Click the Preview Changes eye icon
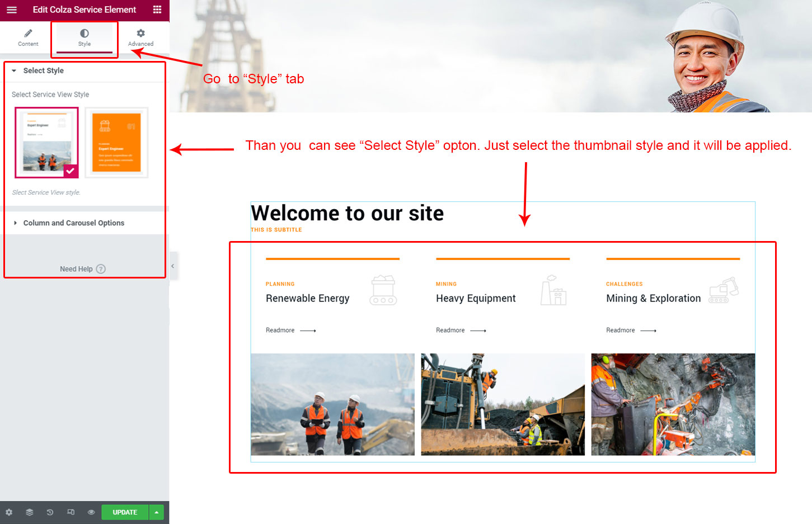812x524 pixels. pyautogui.click(x=91, y=512)
